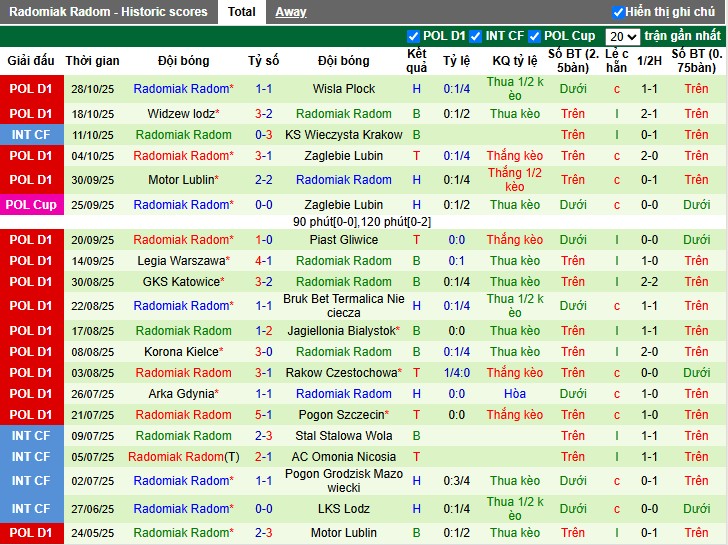Screen dimensions: 728x545
Task: Select the Stal Stalowa Wola team link
Action: pos(344,436)
